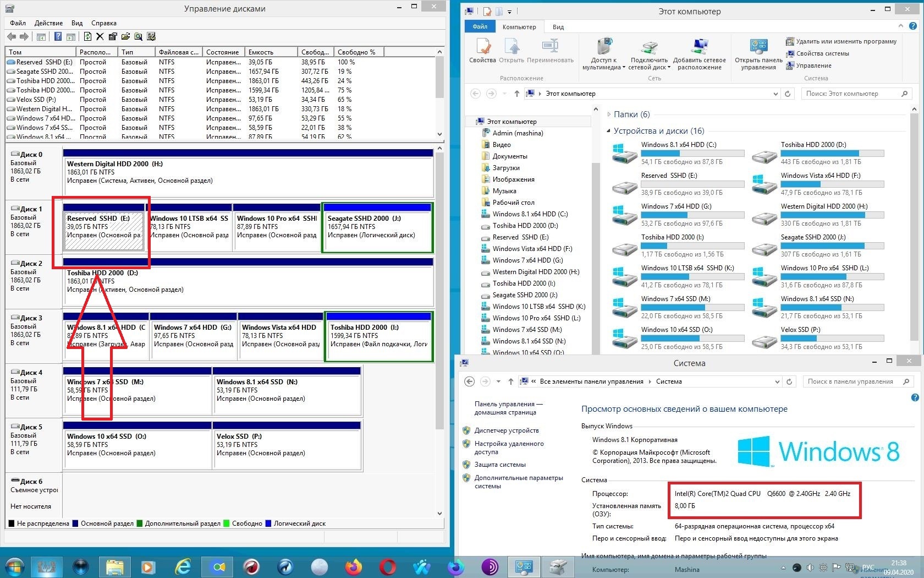Open Диспетчер устройств link

tap(507, 430)
